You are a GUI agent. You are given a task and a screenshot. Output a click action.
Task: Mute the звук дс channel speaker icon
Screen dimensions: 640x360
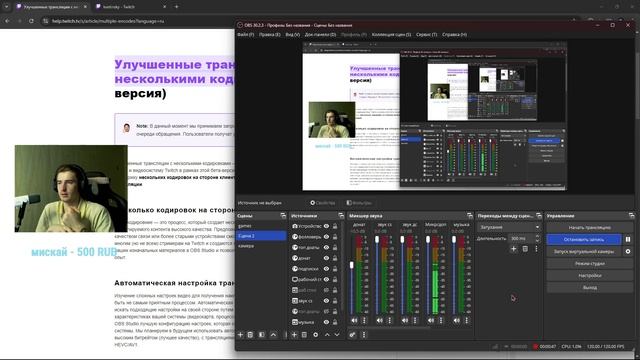click(x=405, y=321)
